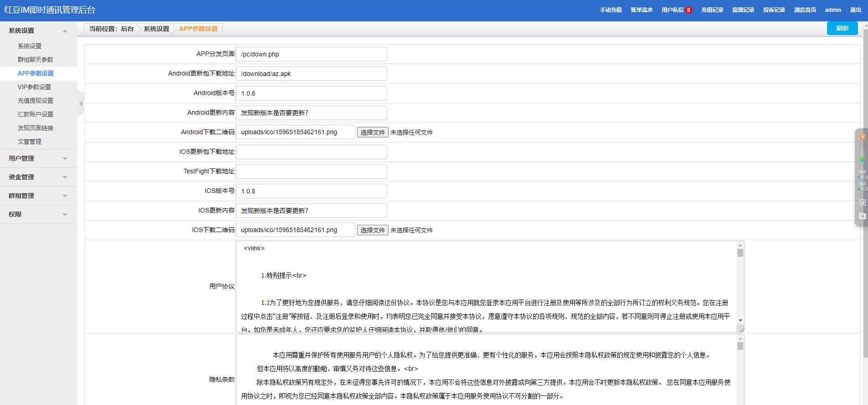Click the orange shield icon in floating widget
This screenshot has height=405, width=868.
(862, 137)
